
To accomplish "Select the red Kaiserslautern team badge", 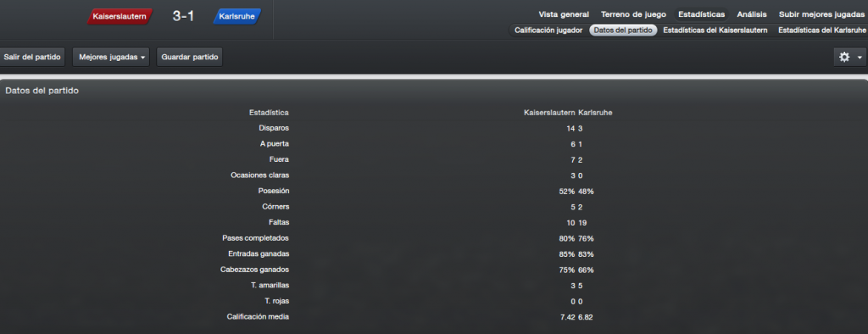I will [x=120, y=17].
